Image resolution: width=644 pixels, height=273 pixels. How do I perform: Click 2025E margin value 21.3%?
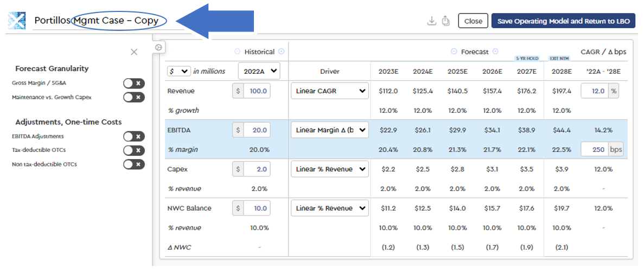457,150
